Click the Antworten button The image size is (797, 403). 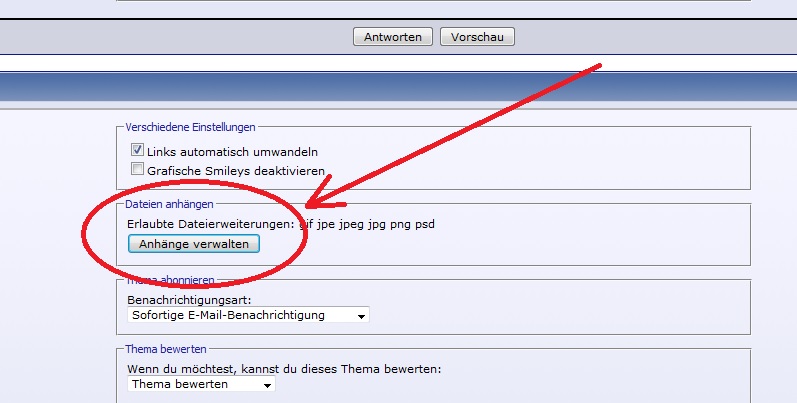393,37
